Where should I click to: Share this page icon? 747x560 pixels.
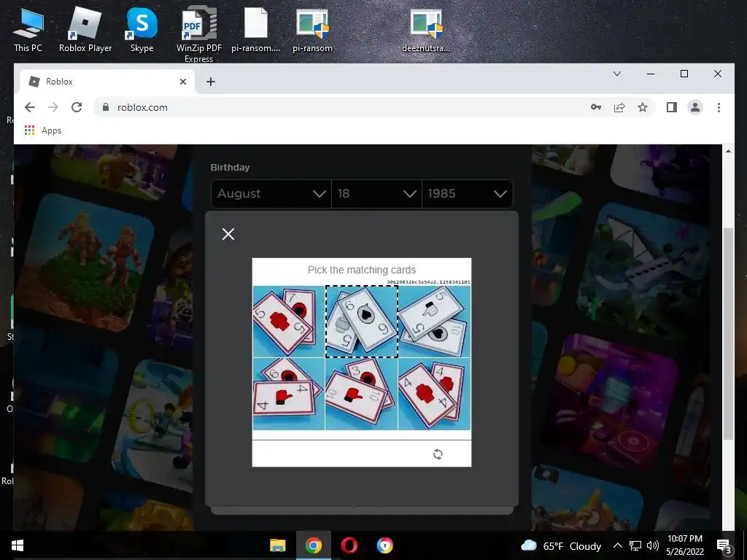[619, 107]
